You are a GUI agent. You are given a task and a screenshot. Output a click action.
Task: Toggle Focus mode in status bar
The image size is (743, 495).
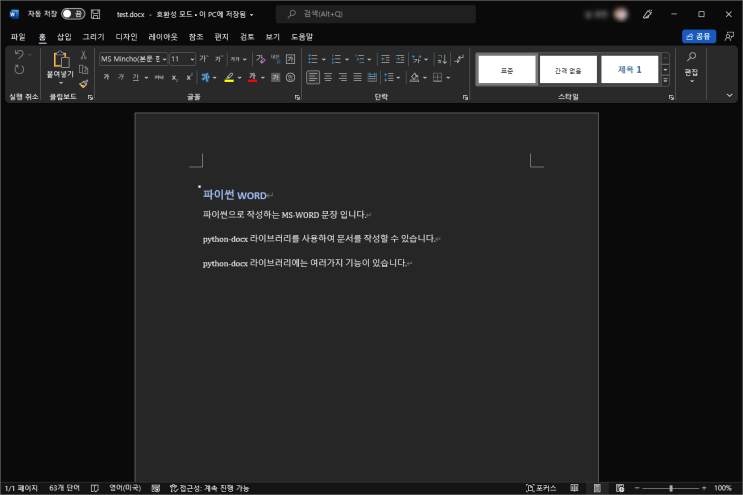click(541, 488)
